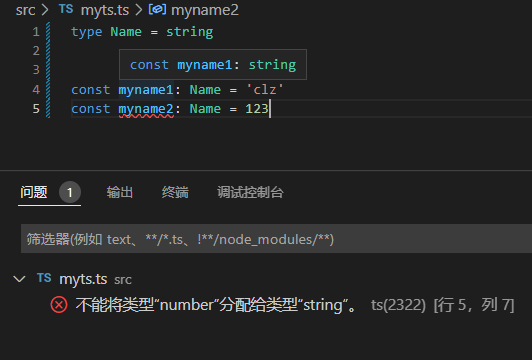Image resolution: width=532 pixels, height=360 pixels.
Task: Click the ts(2322) error code
Action: coord(398,305)
